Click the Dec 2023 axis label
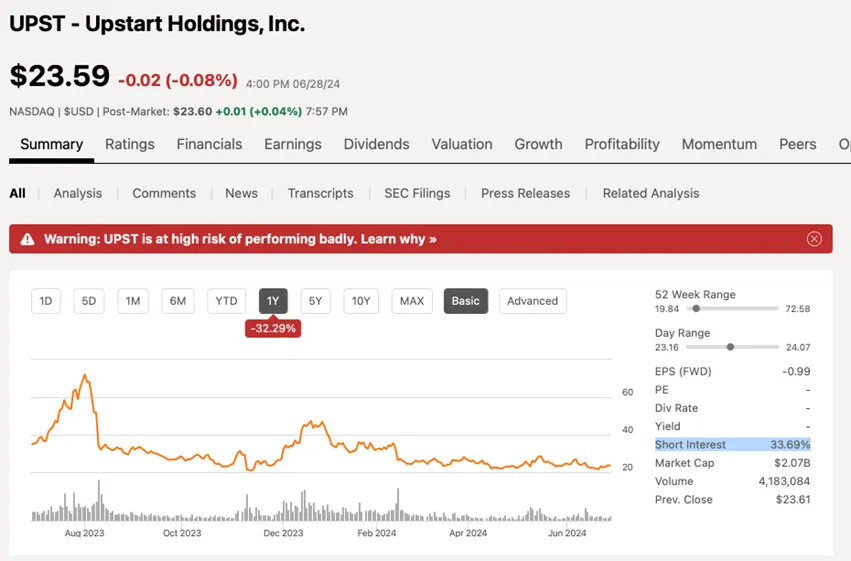851x561 pixels. (283, 533)
